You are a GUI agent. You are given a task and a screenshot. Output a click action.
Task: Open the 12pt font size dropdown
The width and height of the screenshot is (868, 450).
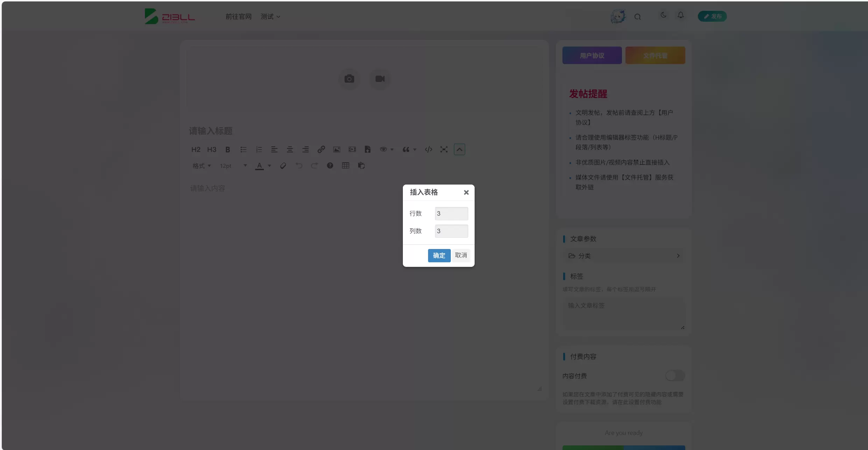233,166
